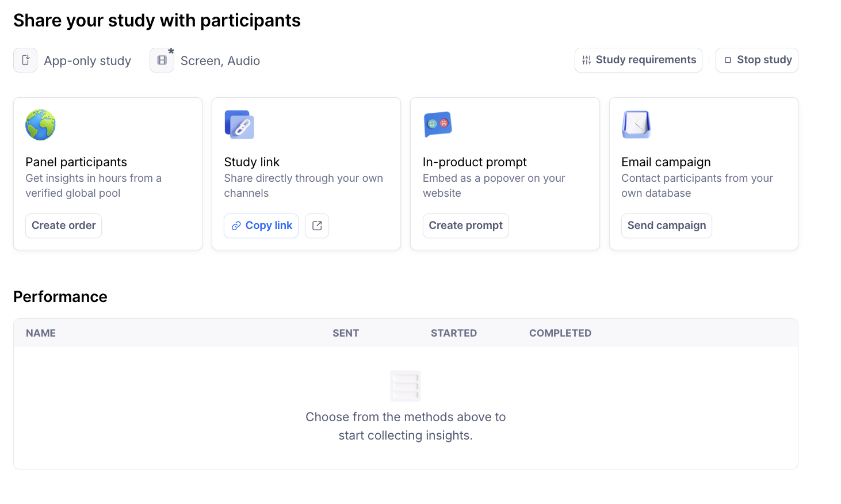Click the empty table placeholder icon
Image resolution: width=841 pixels, height=504 pixels.
[406, 386]
